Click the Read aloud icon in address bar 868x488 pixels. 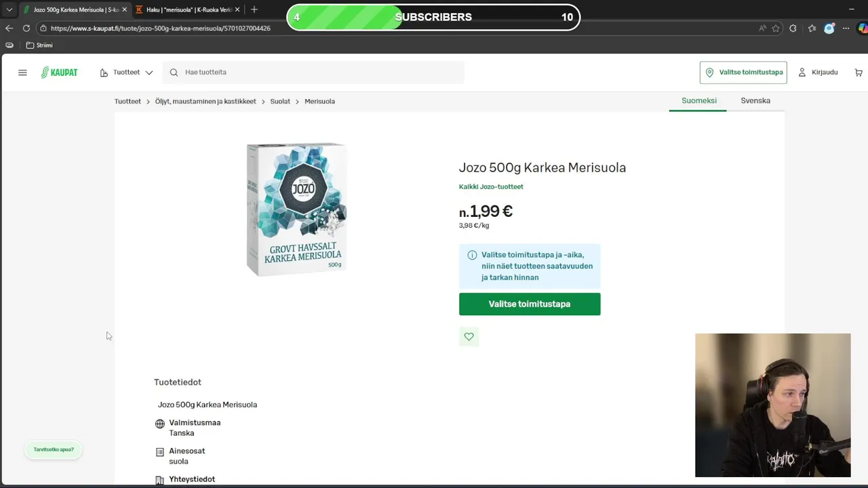762,28
